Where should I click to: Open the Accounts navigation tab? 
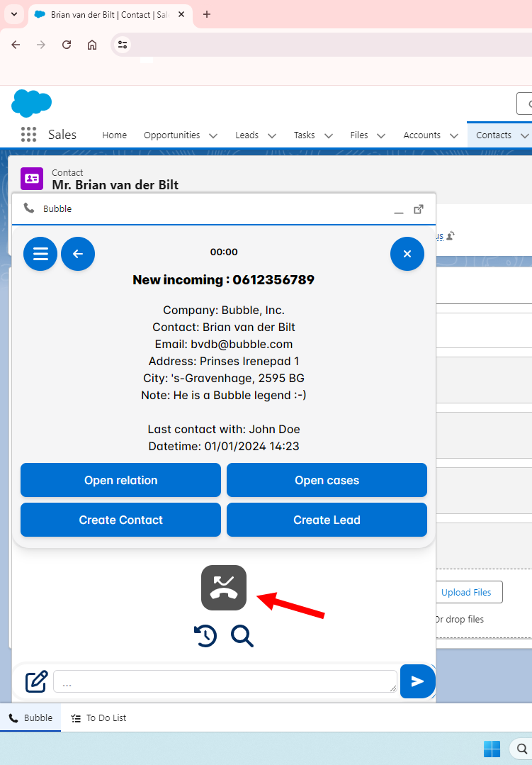(x=421, y=135)
